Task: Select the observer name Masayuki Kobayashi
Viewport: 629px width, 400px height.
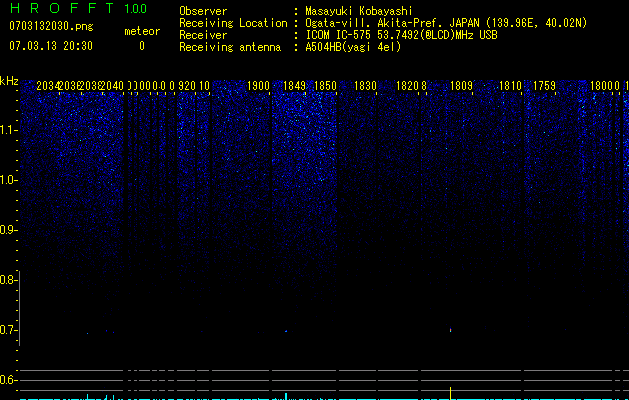Action: click(359, 11)
